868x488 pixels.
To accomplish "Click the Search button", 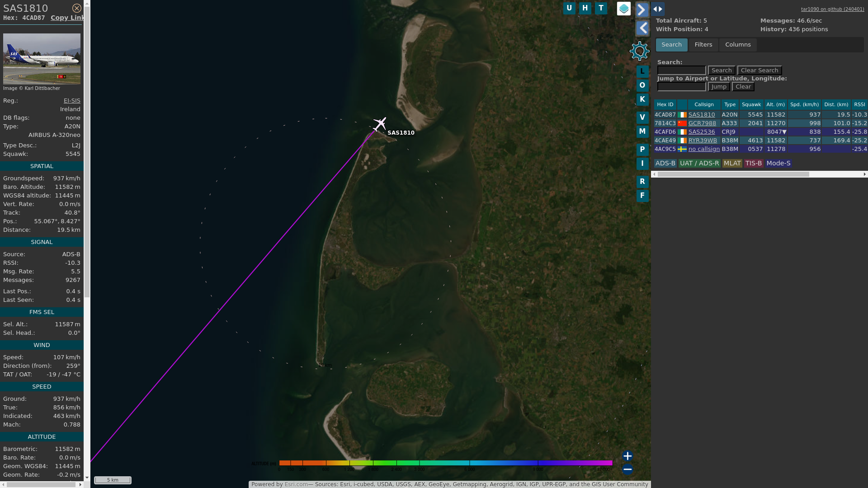I will [x=722, y=70].
